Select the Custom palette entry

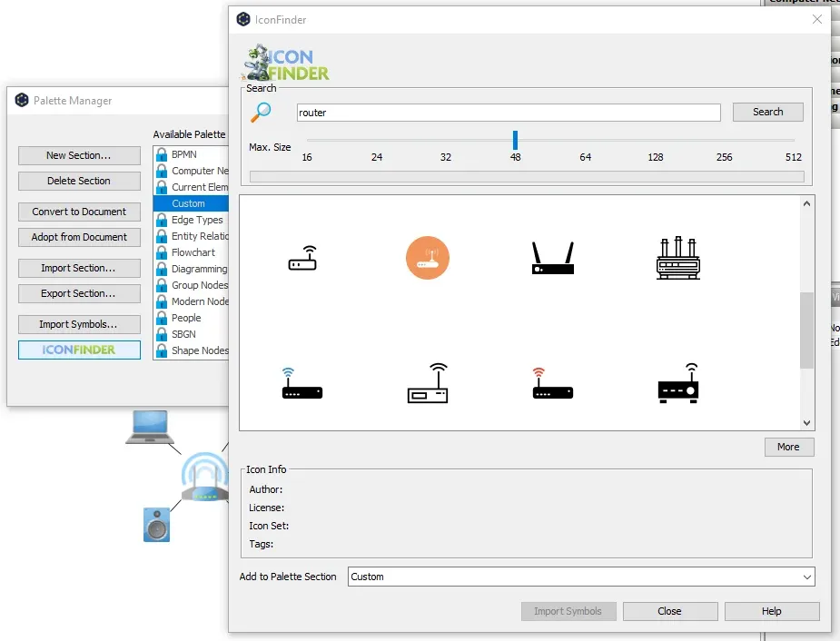[x=191, y=203]
